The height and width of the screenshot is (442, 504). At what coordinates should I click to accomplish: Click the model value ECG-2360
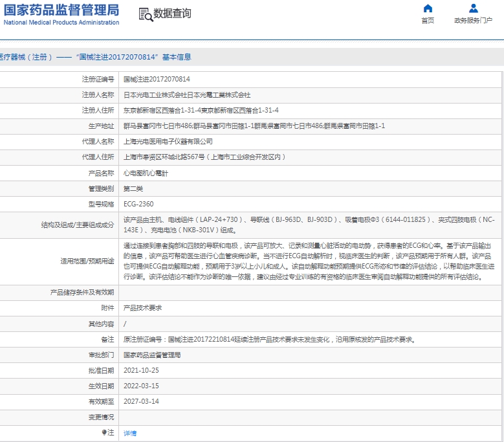(138, 204)
